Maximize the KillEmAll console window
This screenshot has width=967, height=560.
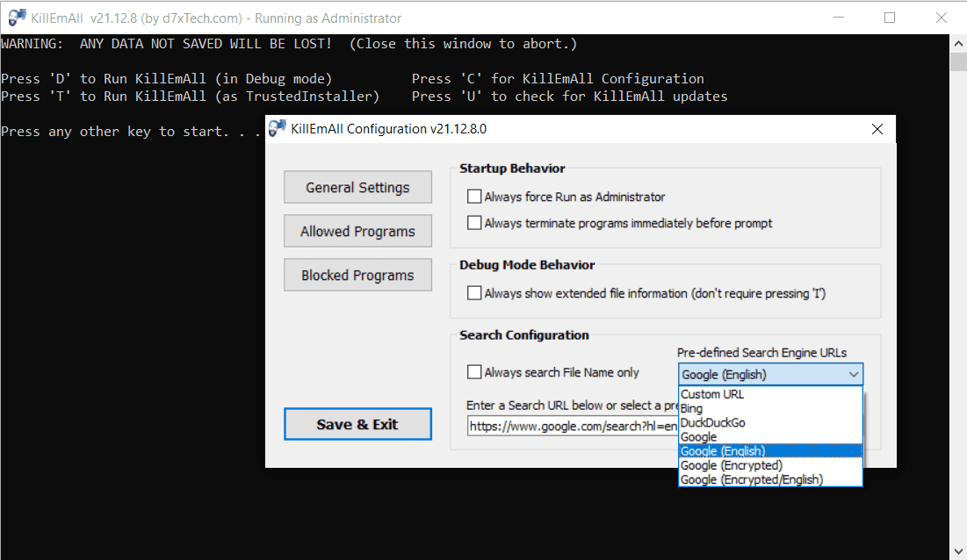(x=890, y=18)
